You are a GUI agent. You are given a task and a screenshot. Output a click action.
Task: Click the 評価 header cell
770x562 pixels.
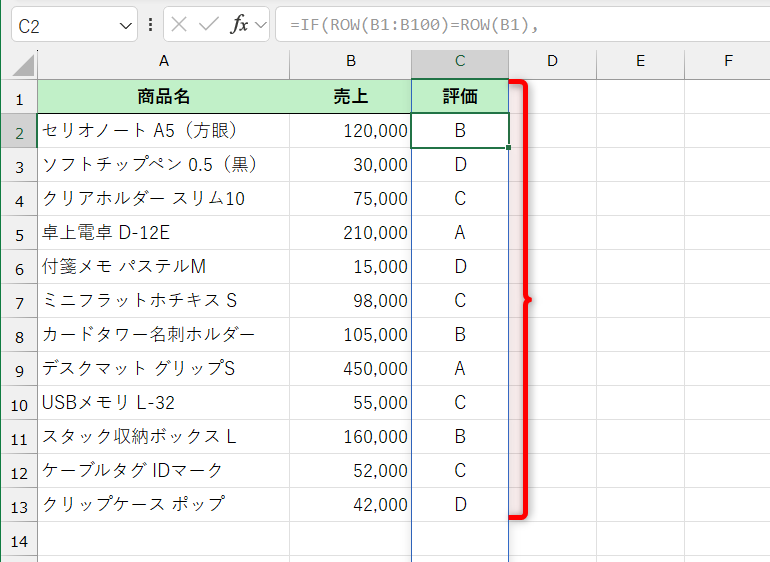pos(460,96)
